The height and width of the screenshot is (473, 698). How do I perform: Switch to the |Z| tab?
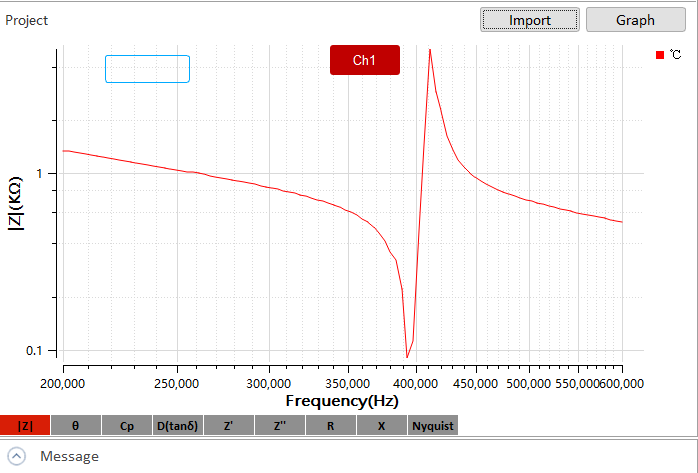25,426
